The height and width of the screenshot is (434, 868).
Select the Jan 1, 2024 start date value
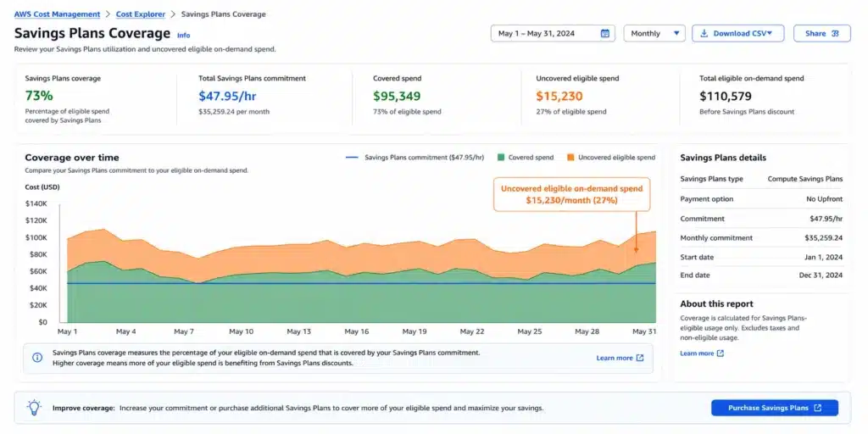click(x=825, y=258)
